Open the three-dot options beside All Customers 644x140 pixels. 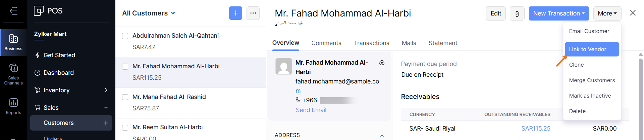(x=253, y=13)
